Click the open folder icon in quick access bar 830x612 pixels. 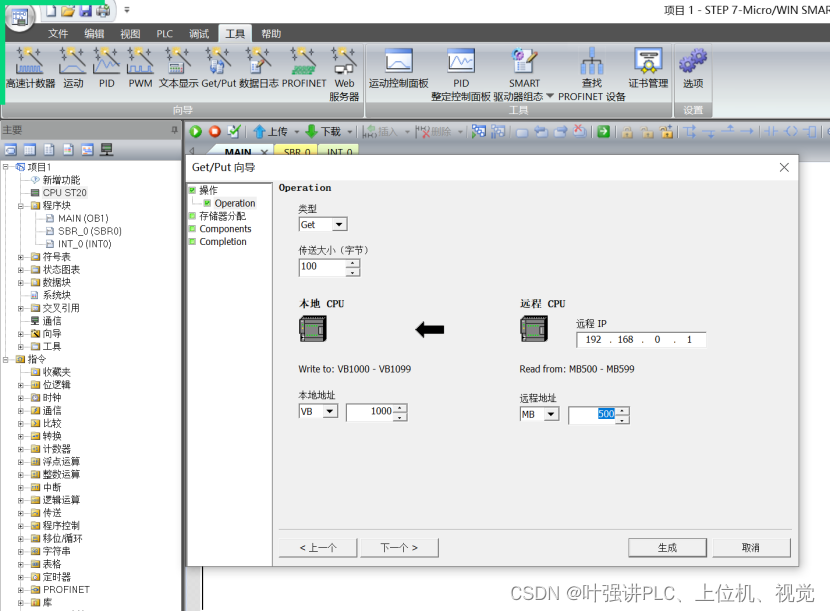pyautogui.click(x=68, y=10)
